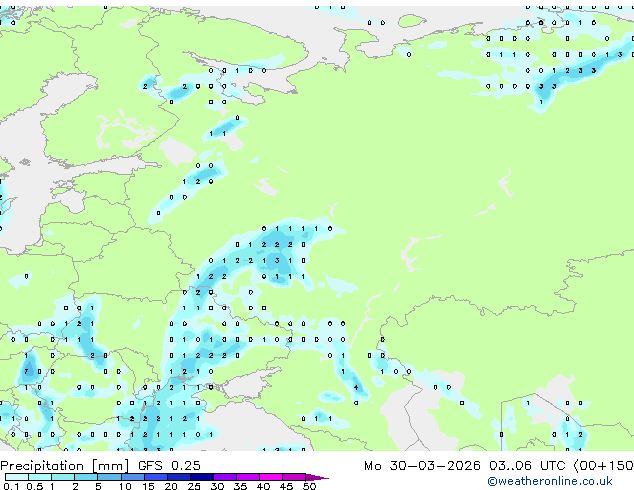
Task: Click the '7' precipitation value on the map
Action: point(26,371)
